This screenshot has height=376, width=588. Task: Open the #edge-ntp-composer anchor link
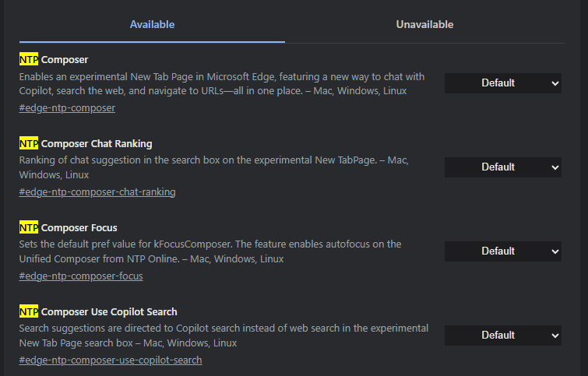coord(67,108)
